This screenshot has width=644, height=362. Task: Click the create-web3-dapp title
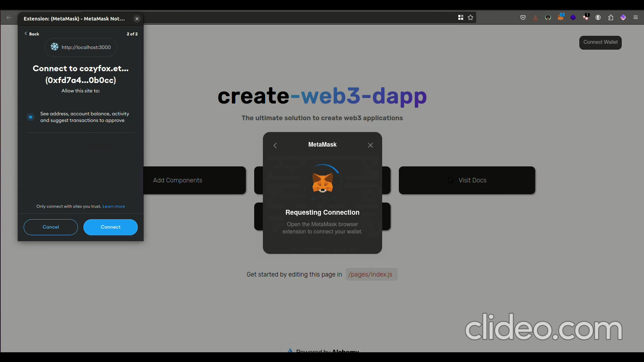pos(322,96)
